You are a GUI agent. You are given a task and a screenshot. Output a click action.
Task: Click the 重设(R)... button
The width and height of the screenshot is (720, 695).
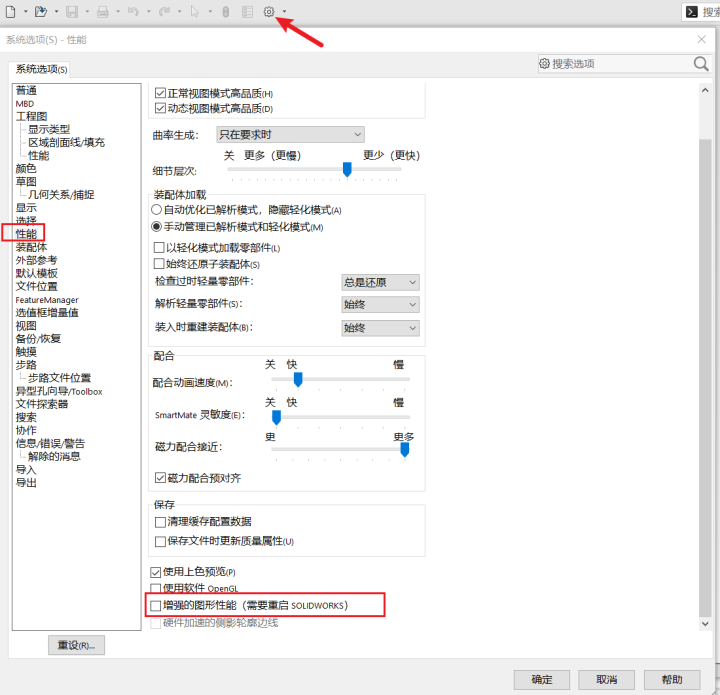coord(76,645)
